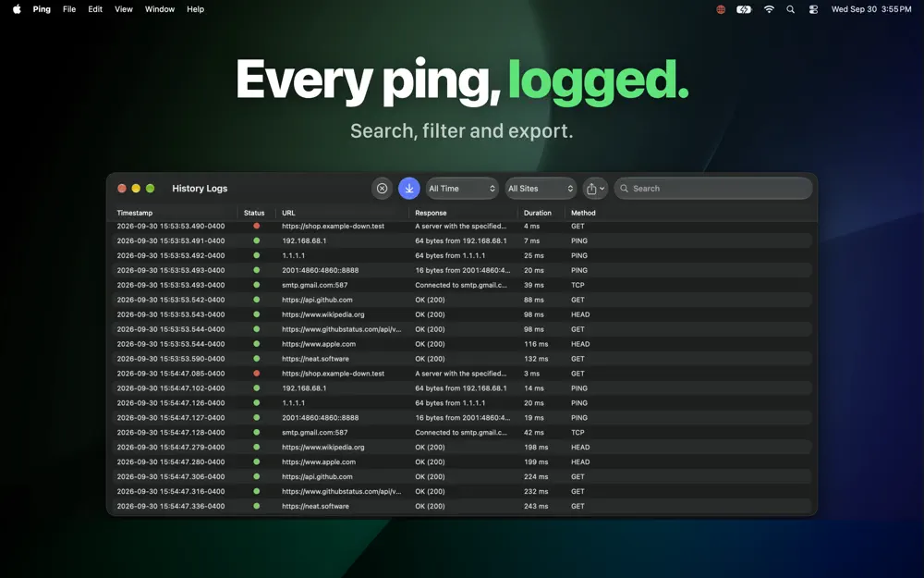The width and height of the screenshot is (924, 578).
Task: Sort by the Timestamp column header
Action: [x=134, y=213]
